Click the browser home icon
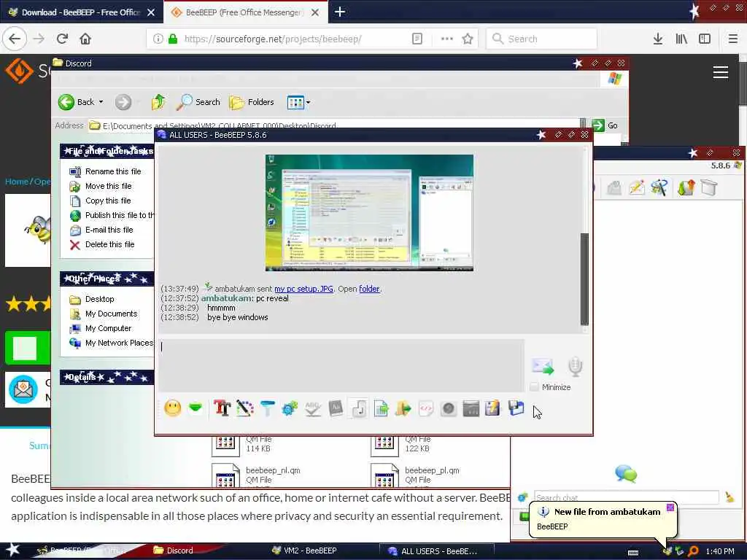Screen dimensions: 747x560 pos(85,39)
